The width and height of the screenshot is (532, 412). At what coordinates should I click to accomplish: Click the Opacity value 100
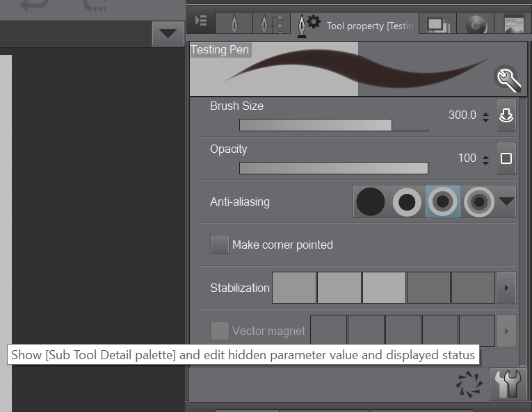pyautogui.click(x=467, y=158)
